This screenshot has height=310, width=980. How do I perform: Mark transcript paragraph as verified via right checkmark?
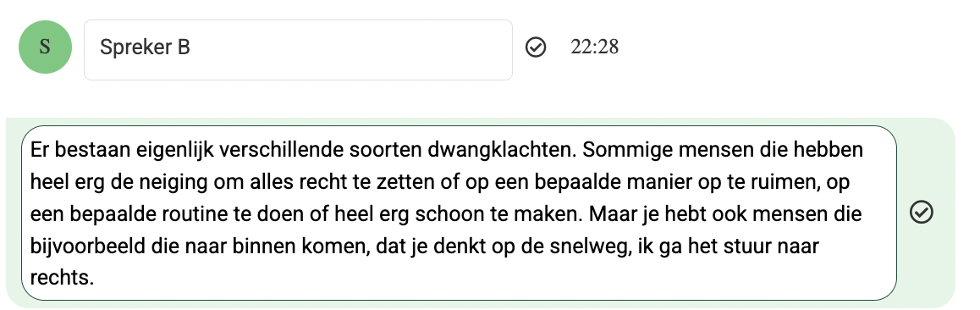tap(922, 212)
